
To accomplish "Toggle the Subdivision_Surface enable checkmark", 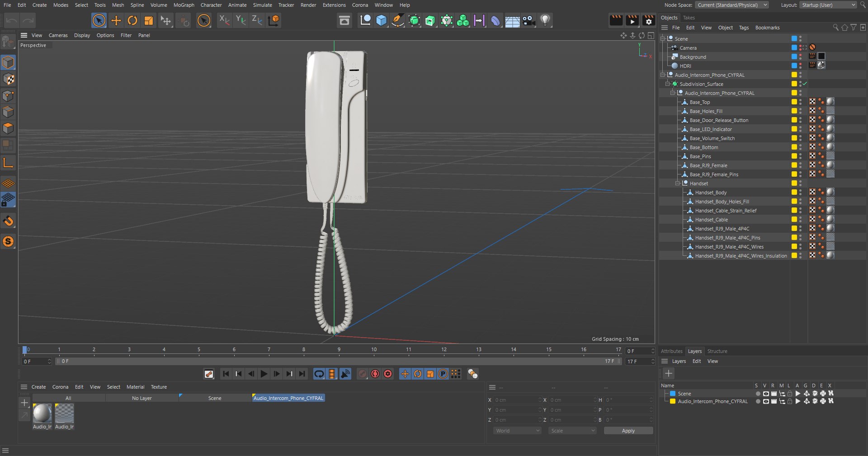I will click(805, 84).
